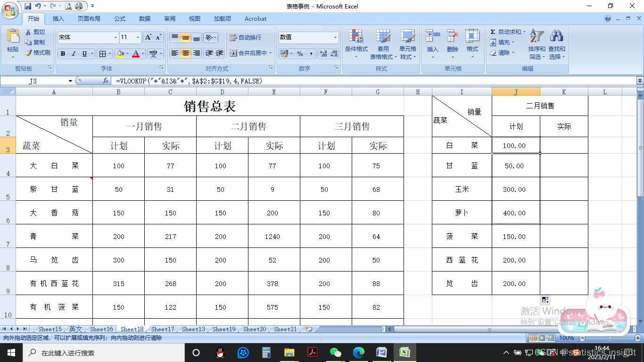Open the font name 宋体 dropdown
644x362 pixels.
[x=116, y=37]
